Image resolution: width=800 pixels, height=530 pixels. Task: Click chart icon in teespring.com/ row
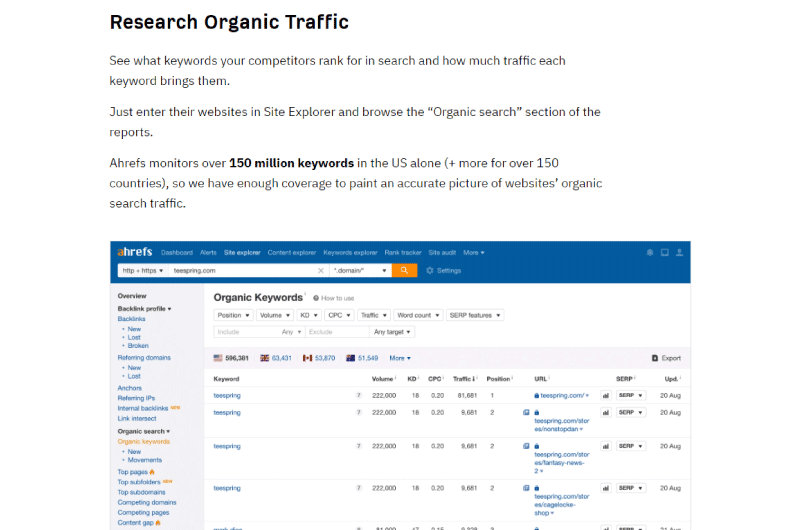[606, 395]
